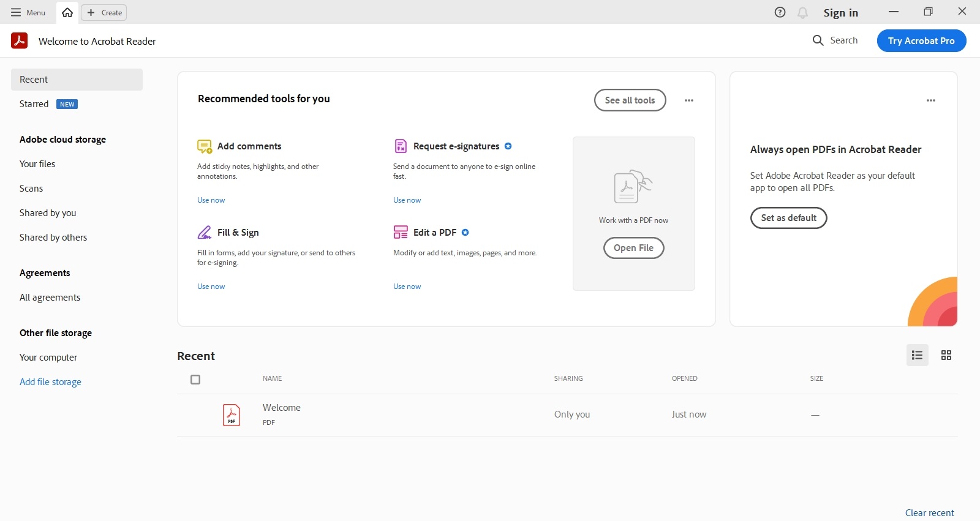Click Only you sharing cell

pyautogui.click(x=572, y=414)
